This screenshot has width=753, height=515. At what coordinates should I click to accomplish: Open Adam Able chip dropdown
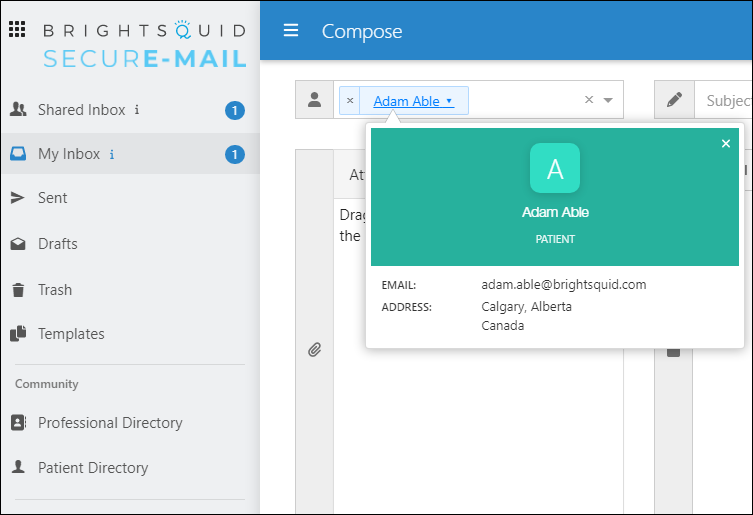449,101
